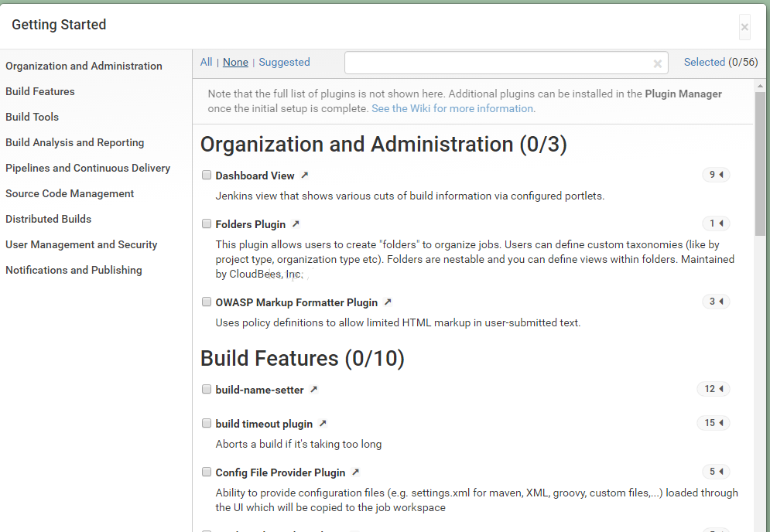The image size is (770, 532).
Task: Expand Dashboard View dependencies badge 9
Action: coord(716,175)
